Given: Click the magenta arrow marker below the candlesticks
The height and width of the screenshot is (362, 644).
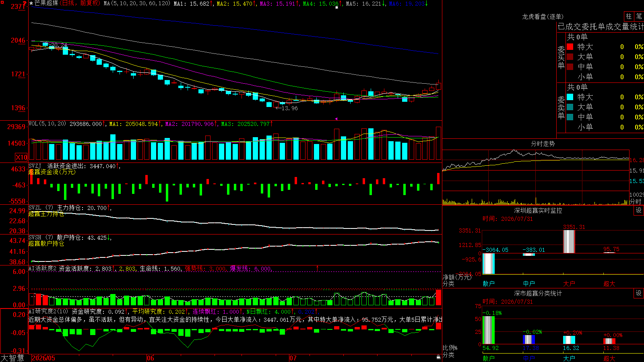Looking at the screenshot, I should click(336, 119).
